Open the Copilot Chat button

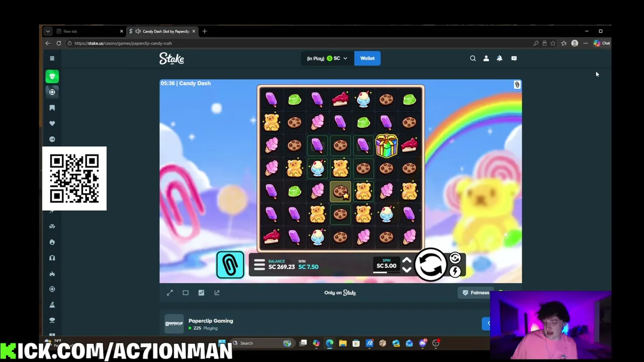[x=601, y=43]
